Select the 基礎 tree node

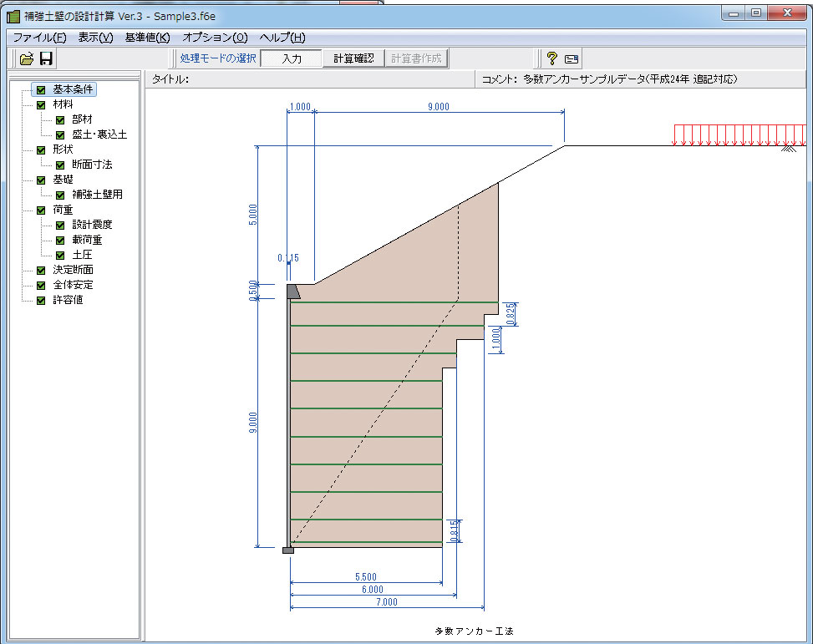pyautogui.click(x=63, y=180)
